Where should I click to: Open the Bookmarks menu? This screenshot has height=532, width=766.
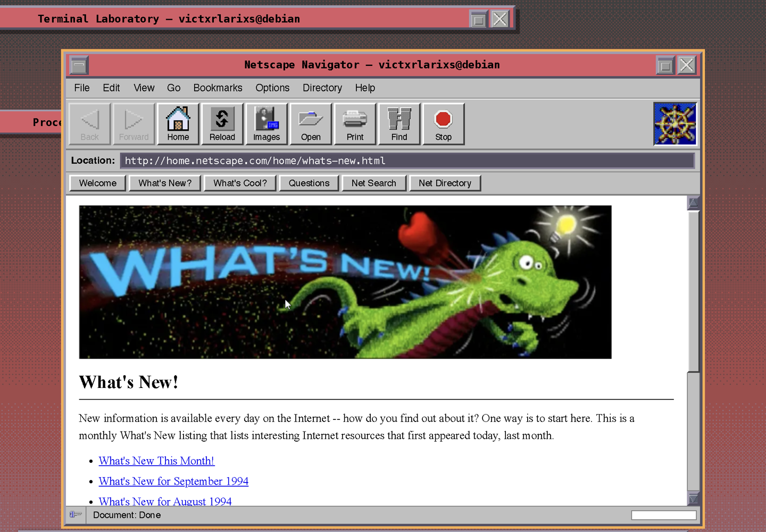(x=218, y=88)
